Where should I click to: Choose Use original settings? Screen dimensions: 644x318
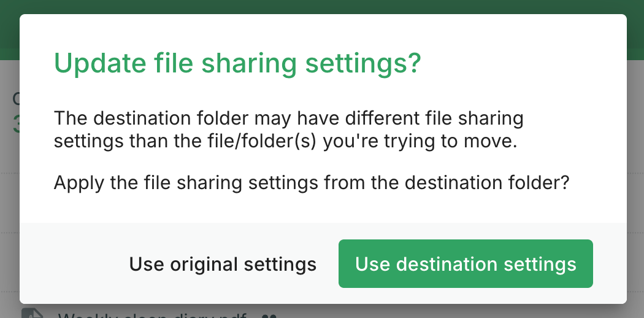[223, 264]
